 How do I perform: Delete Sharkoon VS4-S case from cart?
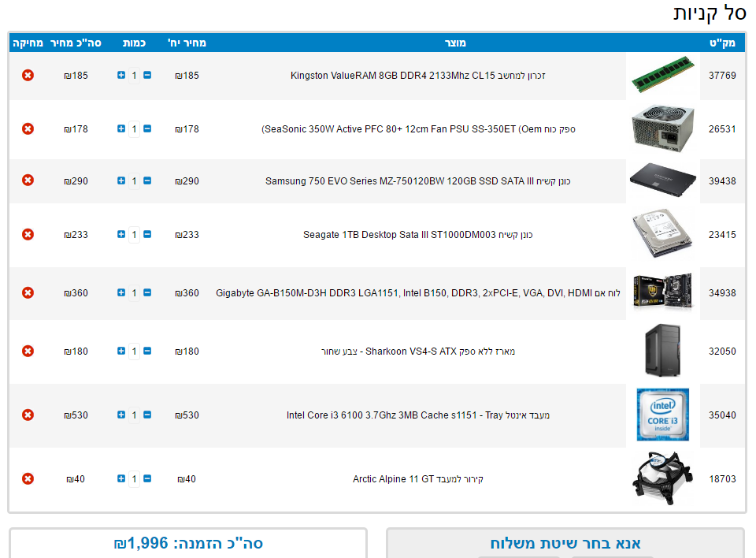tap(28, 351)
